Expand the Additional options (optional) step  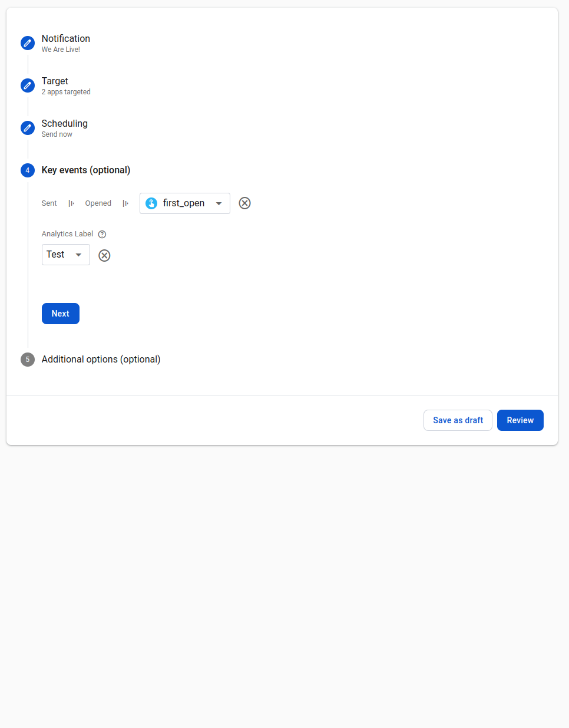(x=101, y=360)
